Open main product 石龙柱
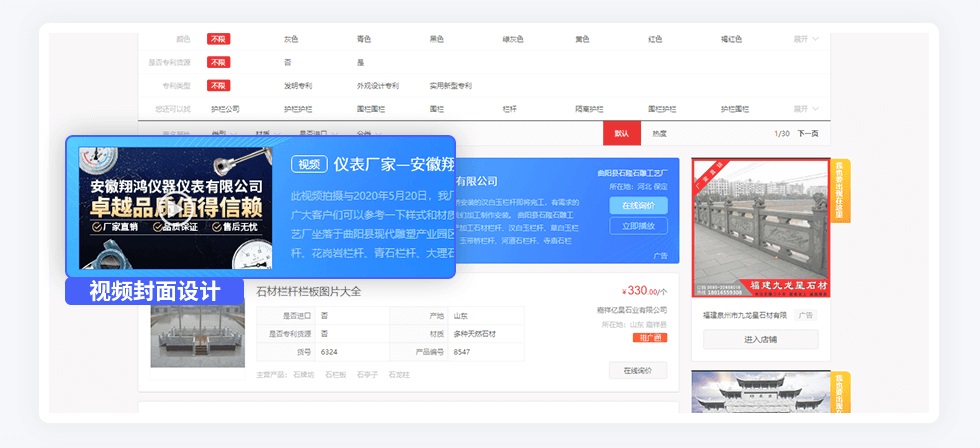The width and height of the screenshot is (980, 448). click(399, 375)
